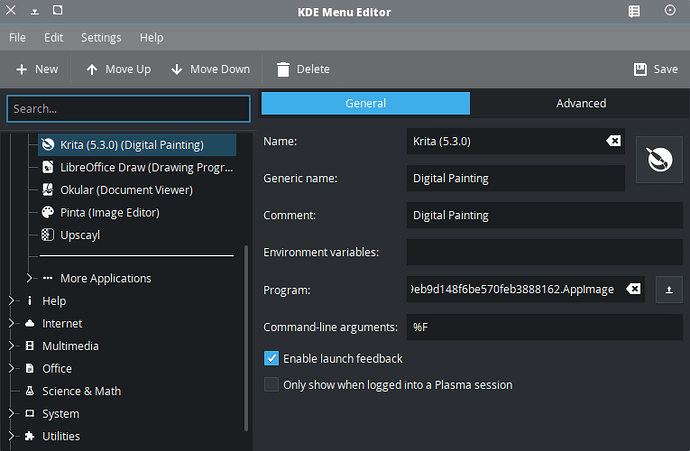Click the Save floppy disk icon
This screenshot has width=690, height=451.
(640, 70)
